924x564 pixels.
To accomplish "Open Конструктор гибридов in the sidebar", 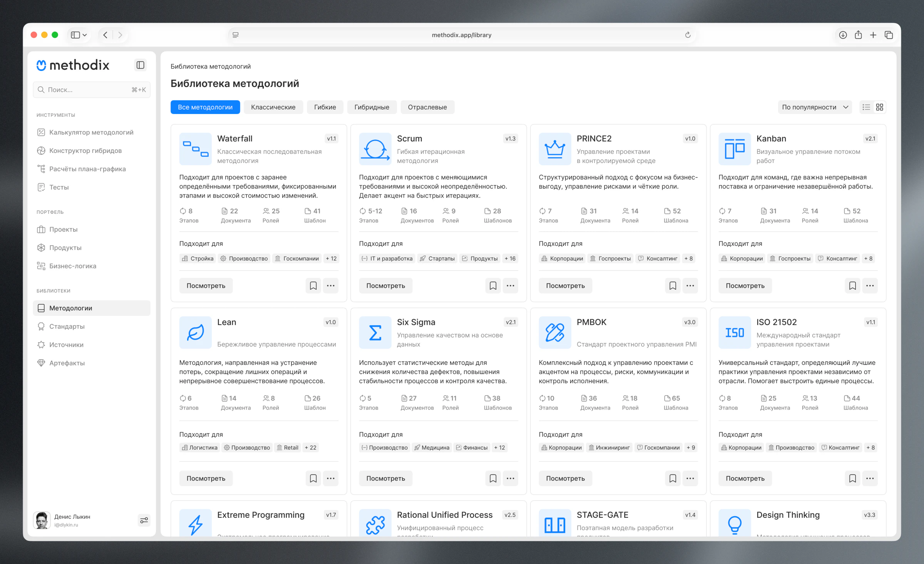I will (92, 151).
